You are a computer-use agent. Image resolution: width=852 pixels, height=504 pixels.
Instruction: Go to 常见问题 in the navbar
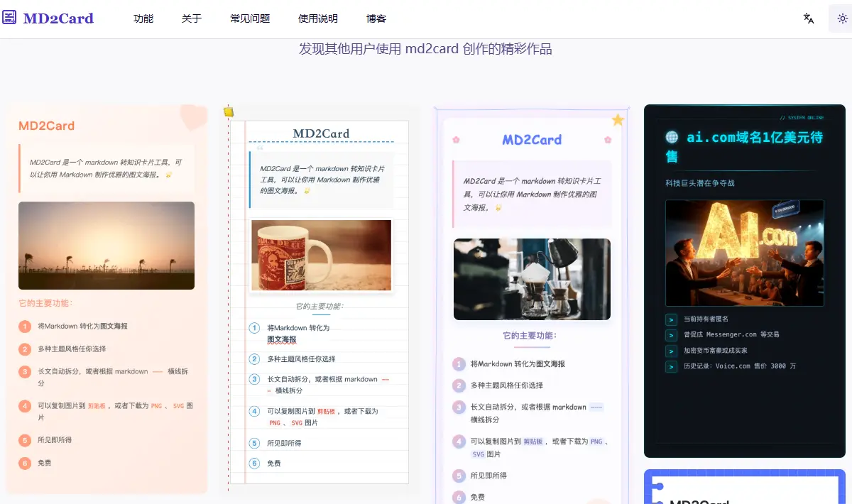pos(250,18)
